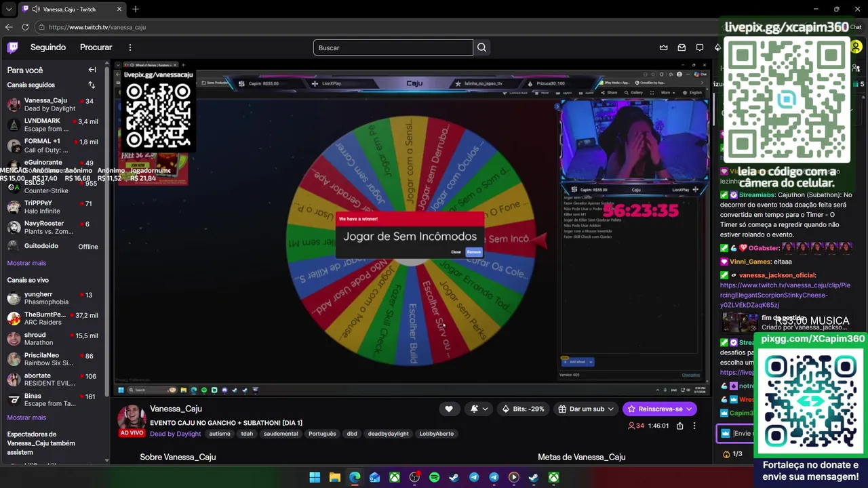Expand Mostrar mais under Canais seguidos
Image resolution: width=868 pixels, height=488 pixels.
click(x=26, y=263)
